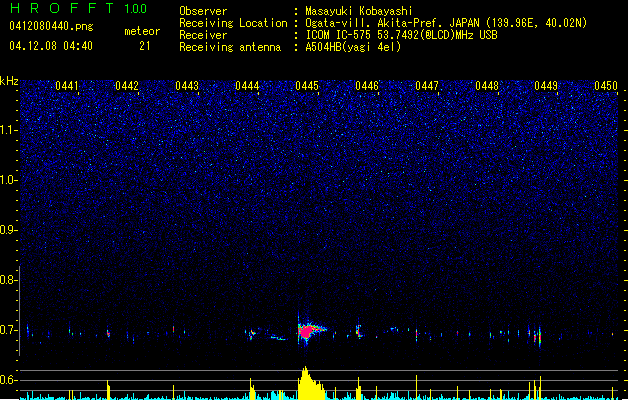The width and height of the screenshot is (629, 400).
Task: Click the 0447 time marker
Action: pos(427,86)
